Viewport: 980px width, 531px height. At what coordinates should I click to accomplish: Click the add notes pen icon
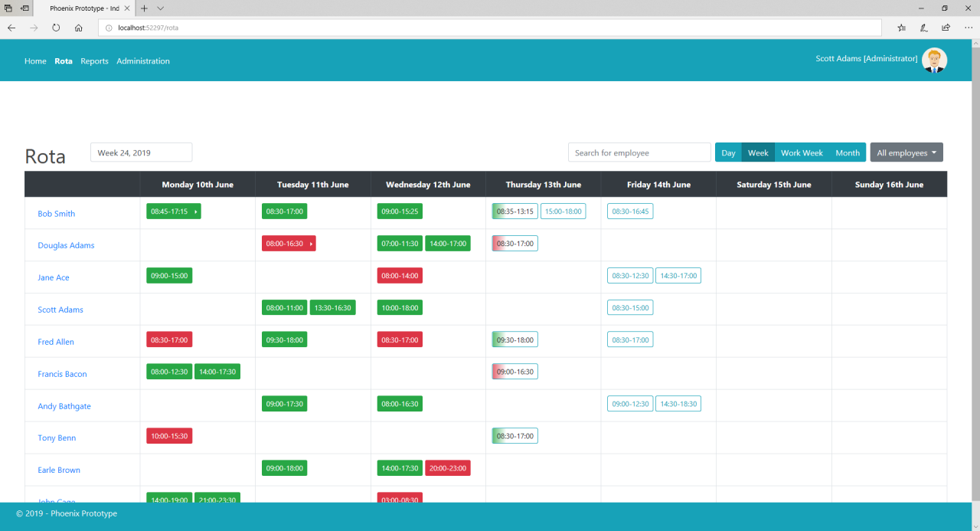924,28
